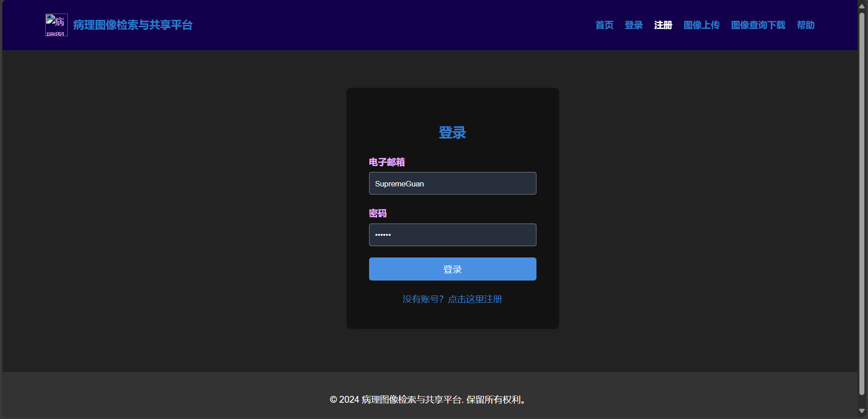Viewport: 868px width, 419px height.
Task: Navigate to 图像查询下载 in the navbar
Action: tap(758, 25)
